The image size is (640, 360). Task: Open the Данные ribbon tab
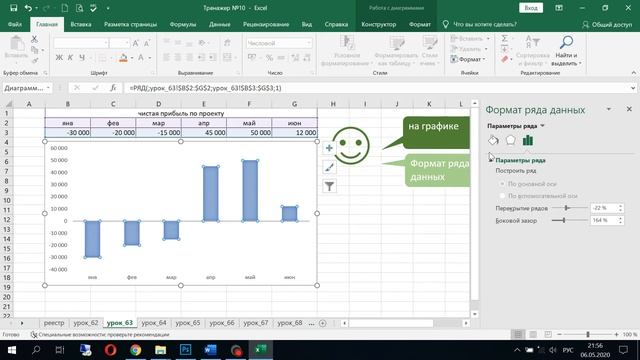pyautogui.click(x=220, y=24)
